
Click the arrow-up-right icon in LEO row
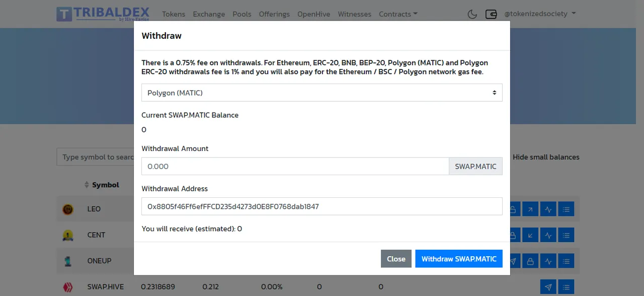pyautogui.click(x=530, y=209)
